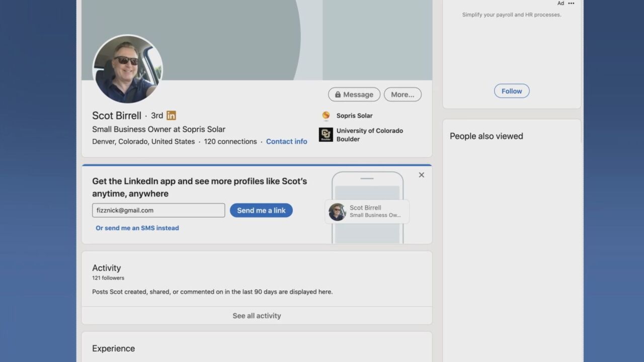Click Scot Birrell's profile photo
Image resolution: width=644 pixels, height=362 pixels.
pos(128,69)
